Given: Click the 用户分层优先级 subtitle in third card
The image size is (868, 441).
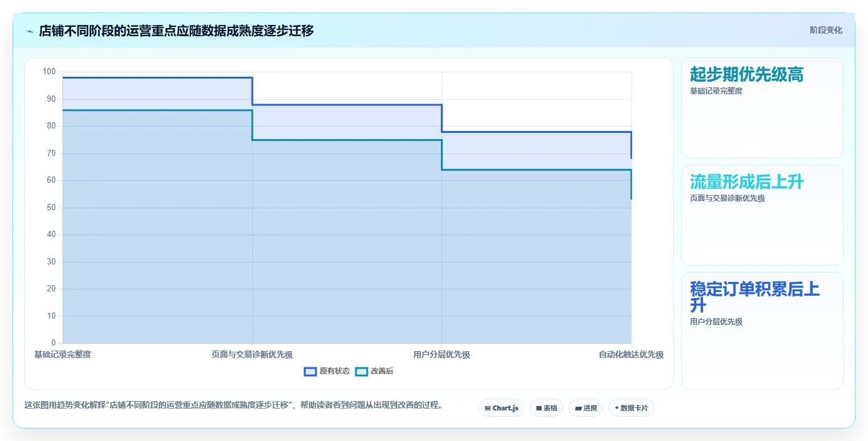Looking at the screenshot, I should (716, 322).
